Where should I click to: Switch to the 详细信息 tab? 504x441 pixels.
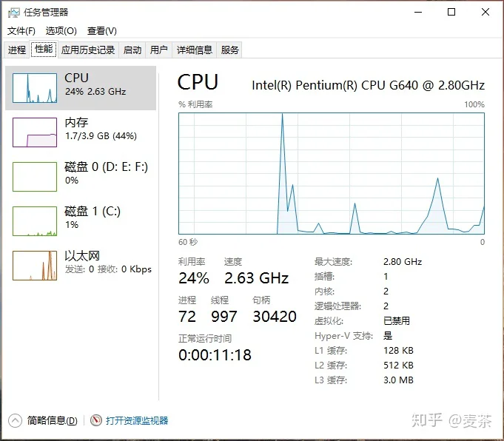pos(195,50)
